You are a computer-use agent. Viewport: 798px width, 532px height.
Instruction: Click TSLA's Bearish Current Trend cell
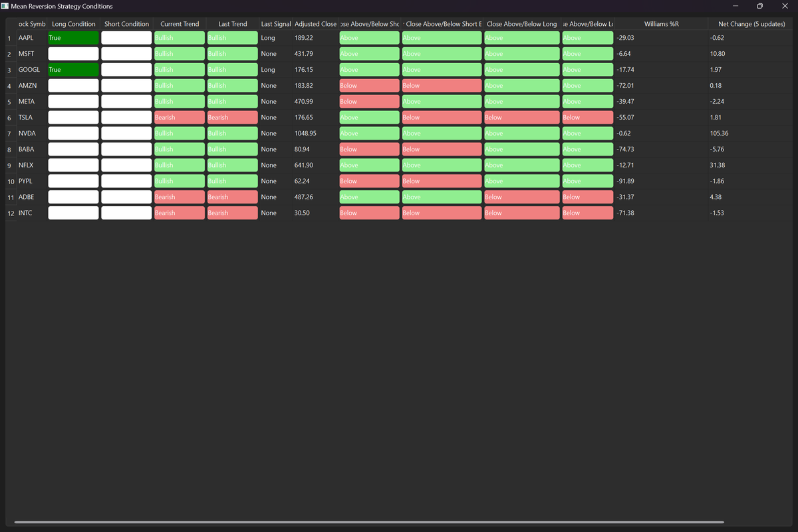[x=179, y=117]
